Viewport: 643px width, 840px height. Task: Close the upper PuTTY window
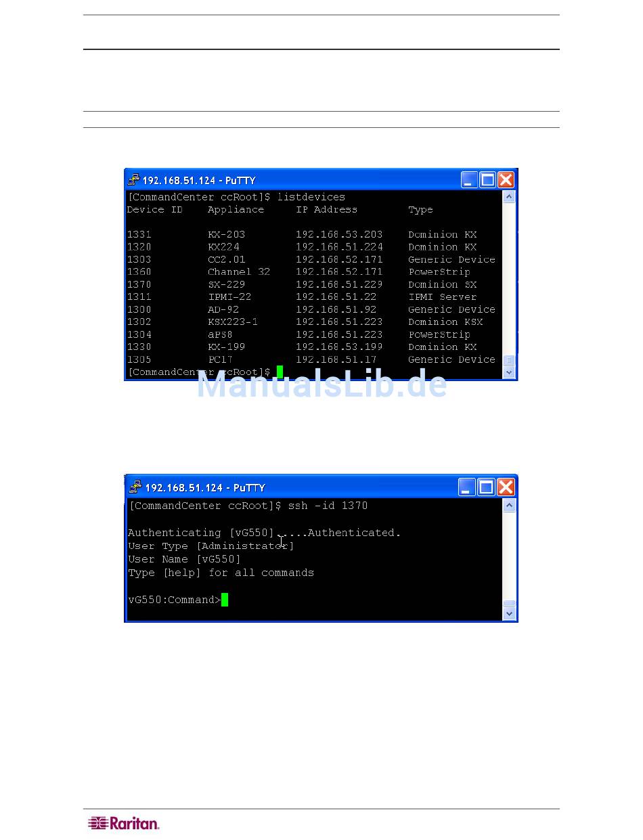coord(506,179)
